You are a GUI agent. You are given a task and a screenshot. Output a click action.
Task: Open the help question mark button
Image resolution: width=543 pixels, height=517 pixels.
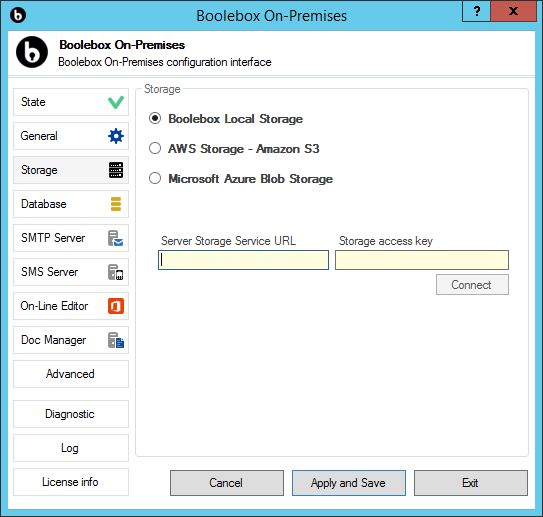[476, 12]
